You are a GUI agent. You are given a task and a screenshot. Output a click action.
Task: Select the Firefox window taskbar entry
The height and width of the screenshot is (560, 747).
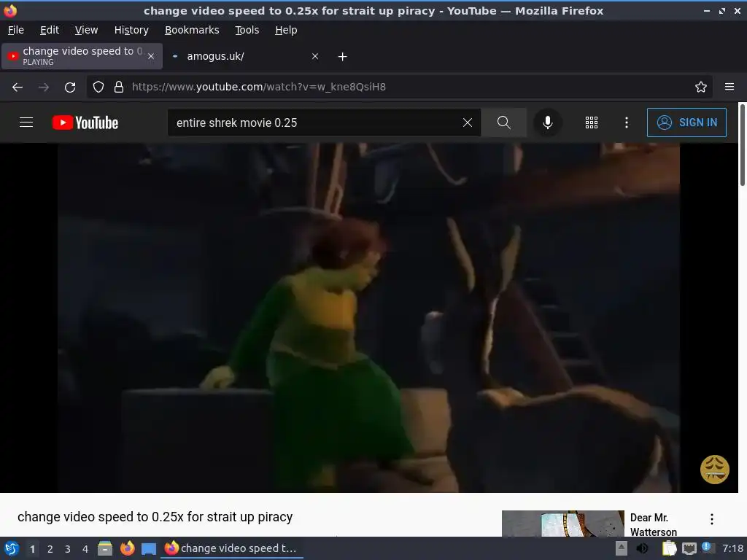tap(232, 548)
